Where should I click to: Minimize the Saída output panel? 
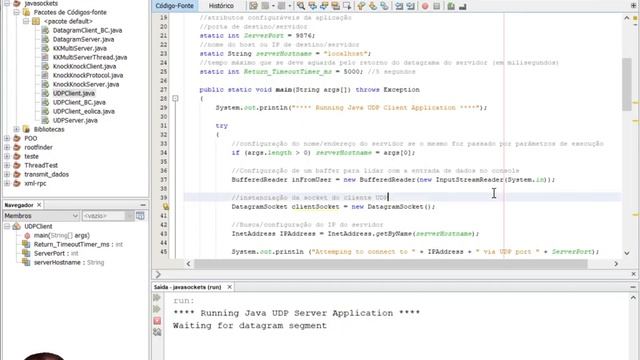[633, 287]
